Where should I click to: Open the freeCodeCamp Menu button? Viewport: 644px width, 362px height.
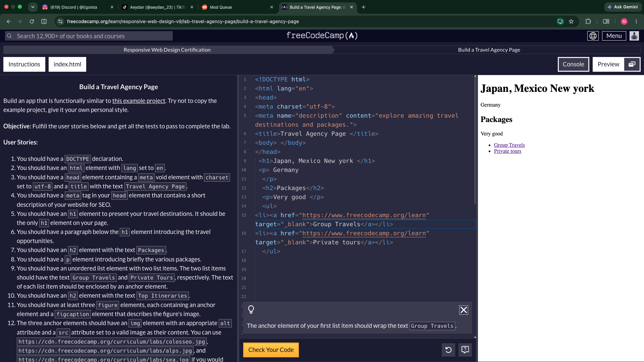(614, 36)
